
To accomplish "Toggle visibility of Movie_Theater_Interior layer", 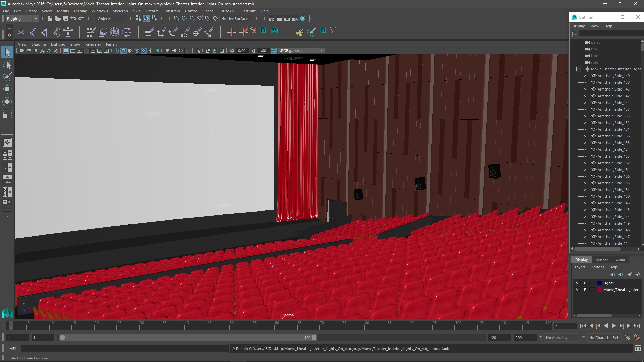I will coord(577,290).
